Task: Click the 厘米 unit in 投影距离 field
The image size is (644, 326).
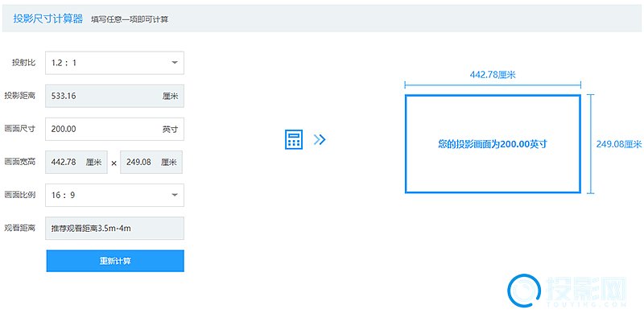Action: [170, 97]
